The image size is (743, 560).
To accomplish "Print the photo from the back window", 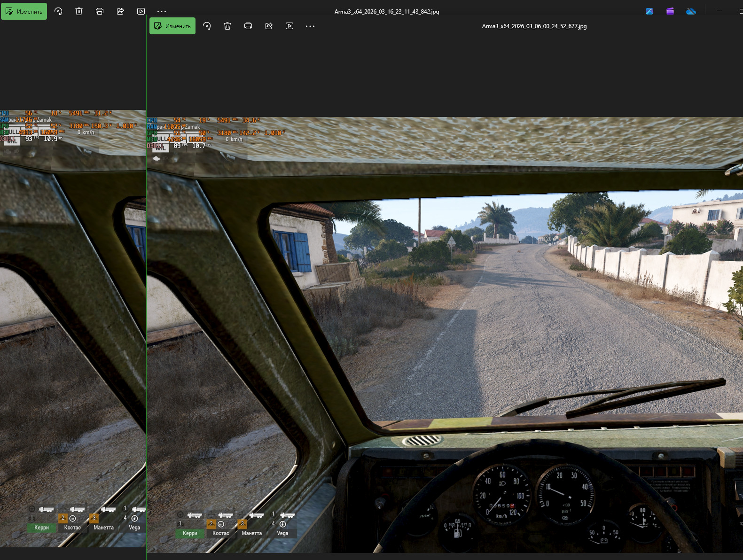I will point(100,11).
